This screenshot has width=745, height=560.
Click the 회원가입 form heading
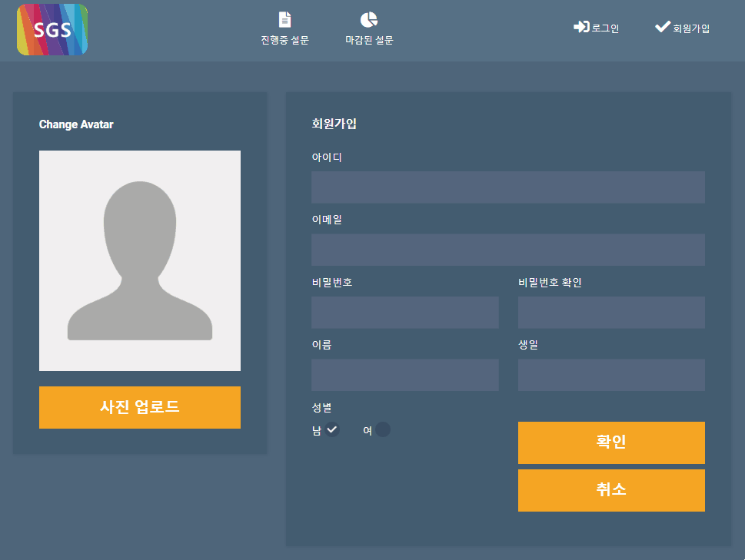(334, 124)
